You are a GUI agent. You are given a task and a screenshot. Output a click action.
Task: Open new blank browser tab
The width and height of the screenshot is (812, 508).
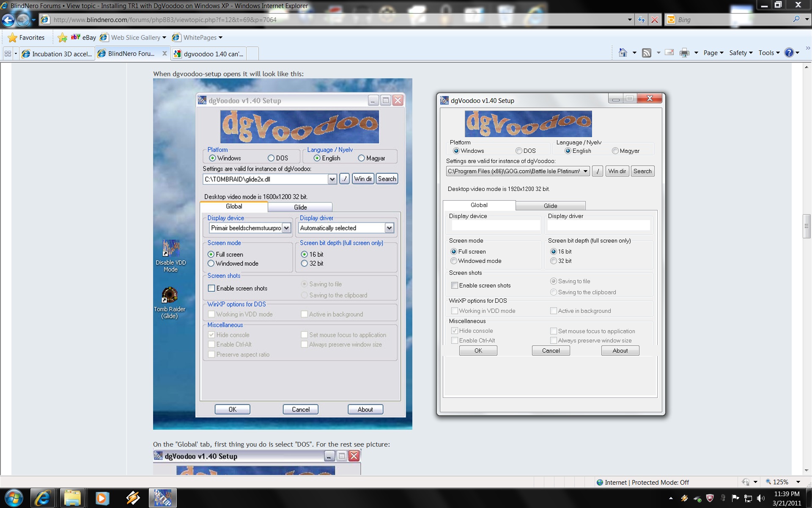pos(252,54)
